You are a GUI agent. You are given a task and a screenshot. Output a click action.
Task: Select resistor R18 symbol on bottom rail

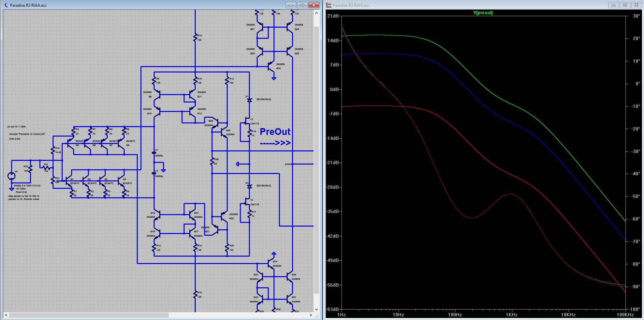(195, 294)
